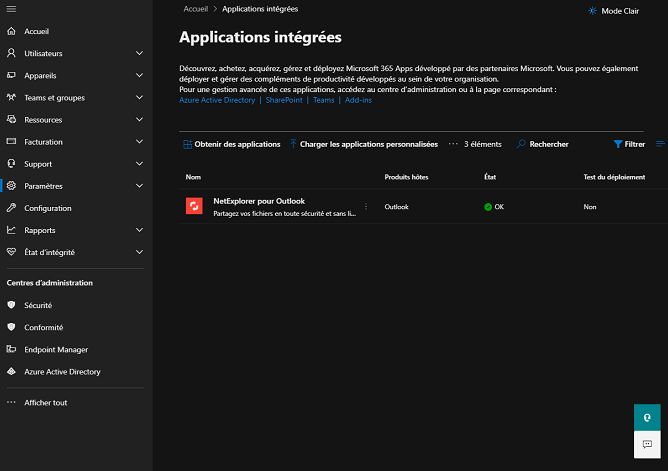Click the Teams et groupes icon
The height and width of the screenshot is (471, 668).
[12, 97]
